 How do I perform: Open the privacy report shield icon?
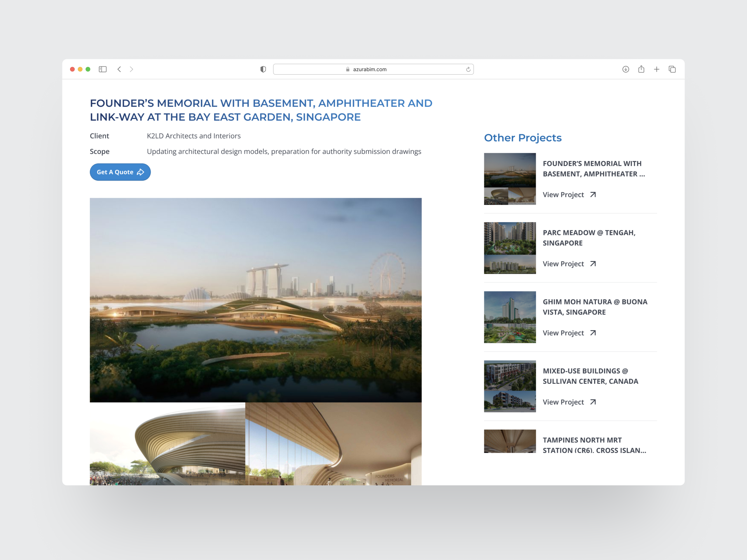pyautogui.click(x=263, y=69)
